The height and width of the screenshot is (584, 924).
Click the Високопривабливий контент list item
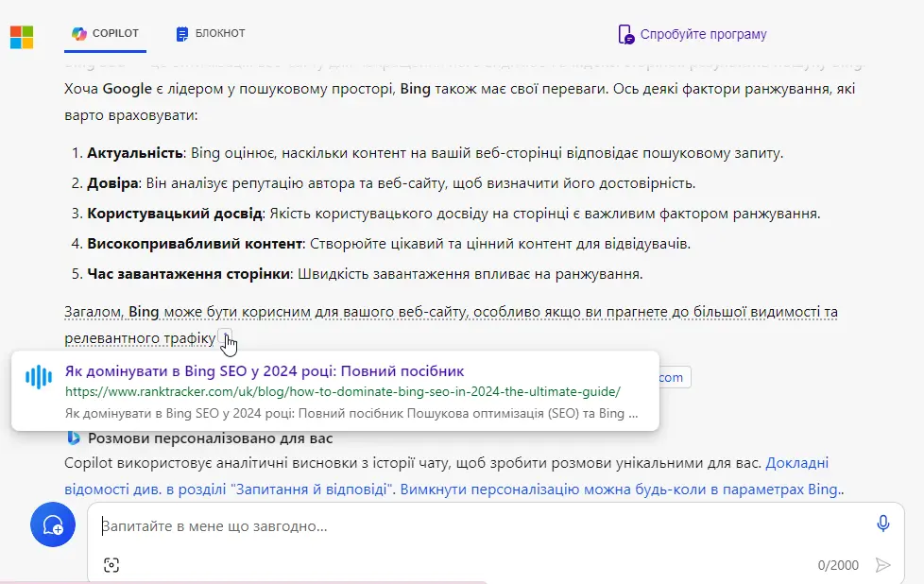pyautogui.click(x=389, y=244)
